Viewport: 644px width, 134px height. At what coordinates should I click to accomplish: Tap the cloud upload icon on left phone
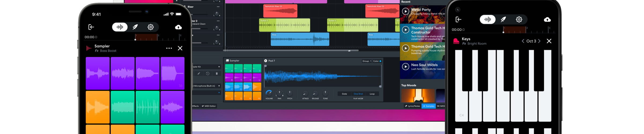[x=178, y=27]
